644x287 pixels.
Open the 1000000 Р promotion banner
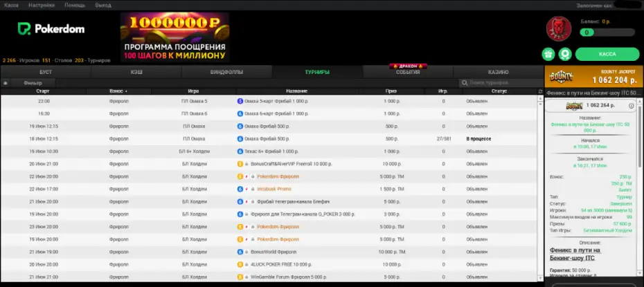(x=175, y=37)
